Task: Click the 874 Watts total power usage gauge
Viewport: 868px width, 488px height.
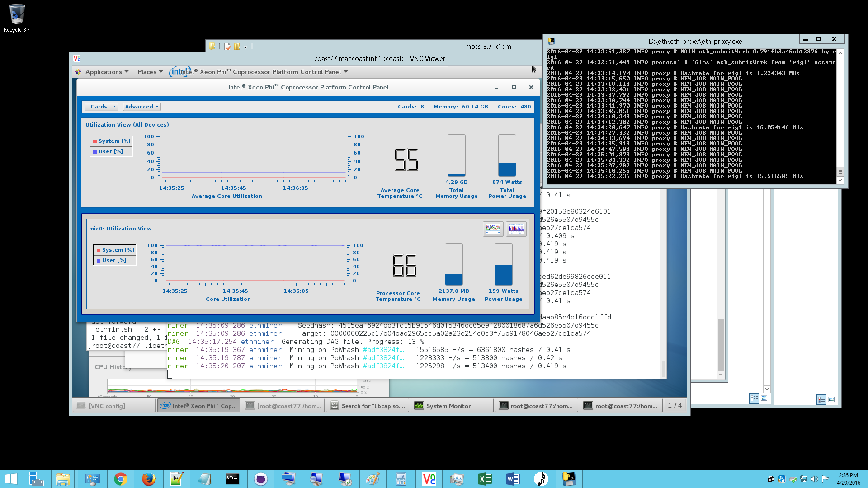Action: pos(507,155)
